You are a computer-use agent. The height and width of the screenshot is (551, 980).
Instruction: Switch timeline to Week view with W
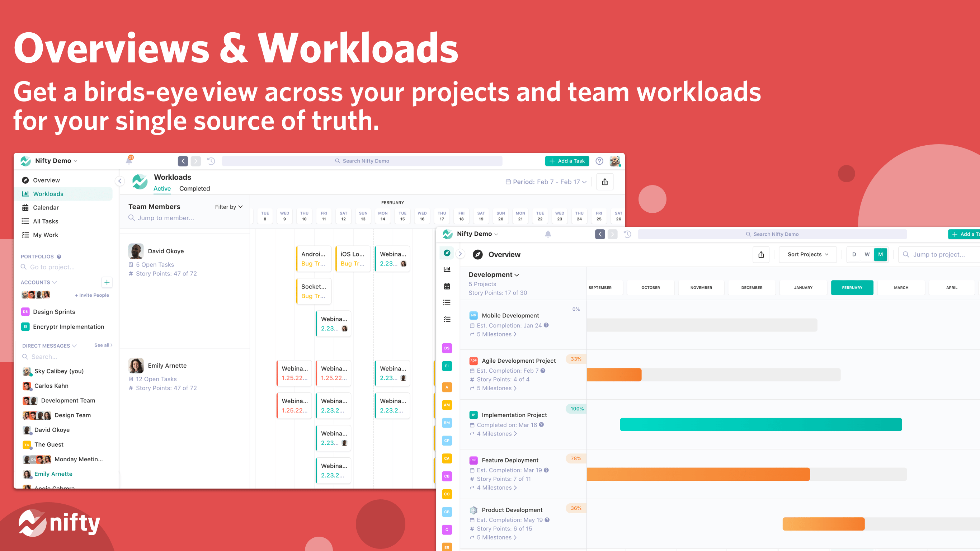click(x=867, y=255)
